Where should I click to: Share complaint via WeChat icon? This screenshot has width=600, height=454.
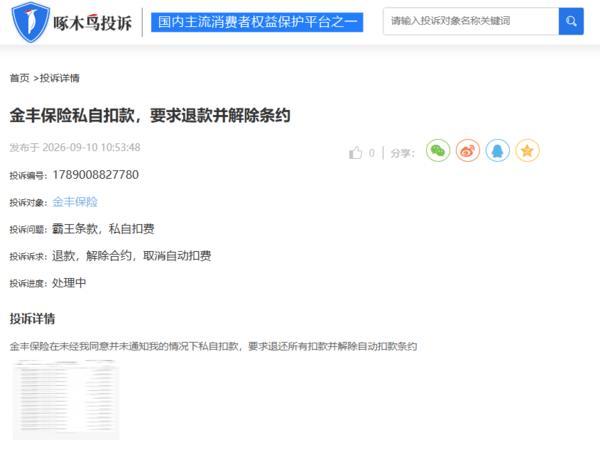click(x=438, y=150)
